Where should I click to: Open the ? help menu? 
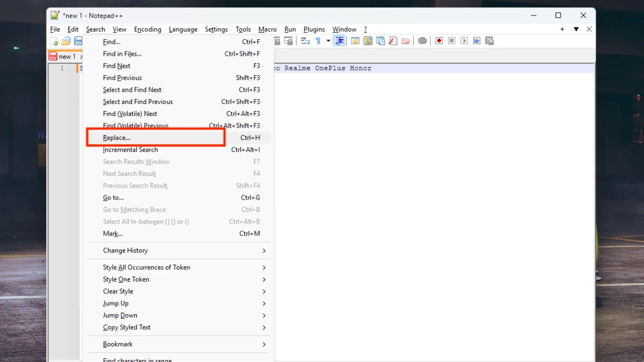coord(365,29)
